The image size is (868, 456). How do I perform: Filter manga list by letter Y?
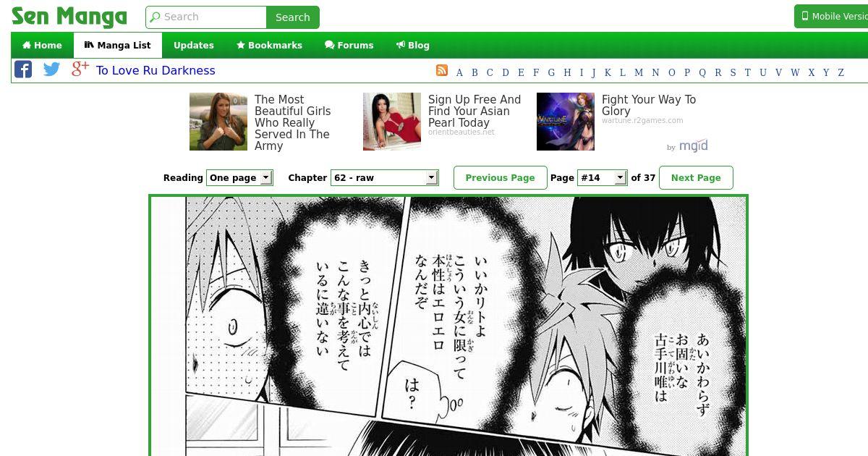pos(826,72)
